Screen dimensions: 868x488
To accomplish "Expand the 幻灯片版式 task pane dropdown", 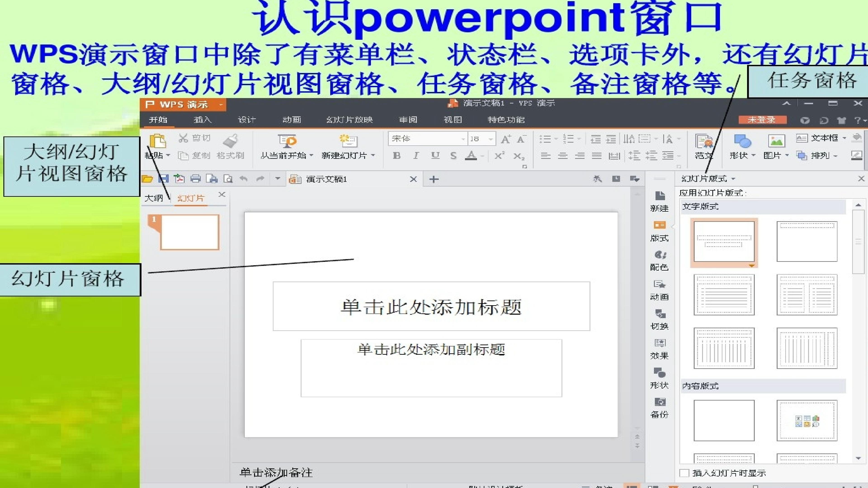I will pyautogui.click(x=734, y=178).
